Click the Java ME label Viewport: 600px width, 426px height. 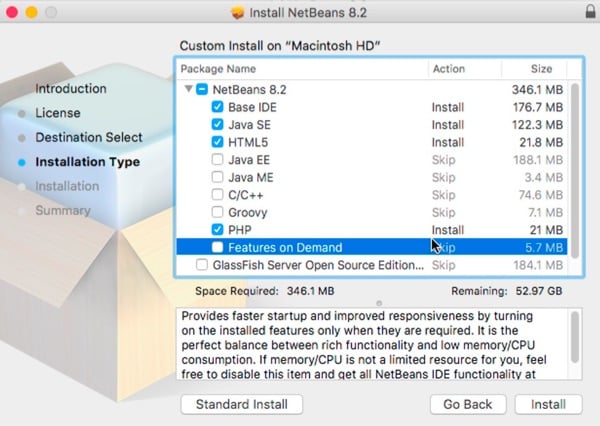[x=251, y=177]
